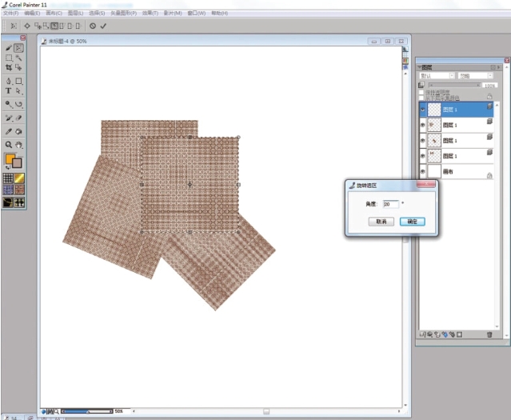Open the 效果(T) menu
The width and height of the screenshot is (511, 420).
tap(150, 14)
